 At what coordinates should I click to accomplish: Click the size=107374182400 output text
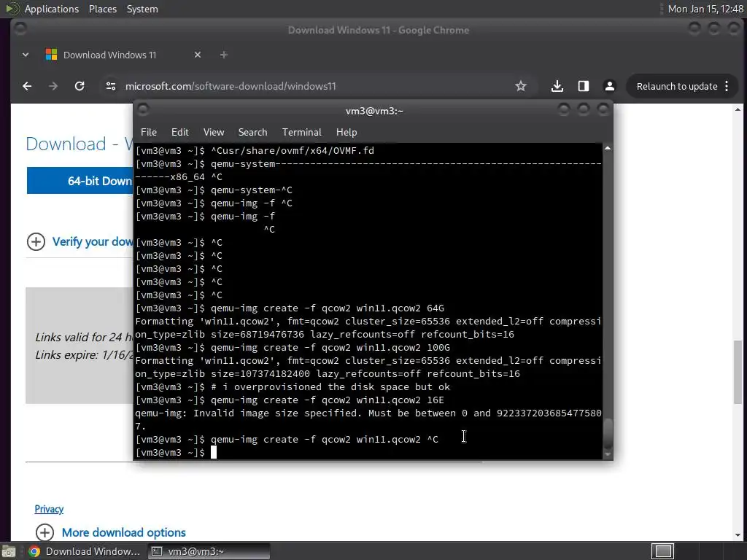coord(260,374)
